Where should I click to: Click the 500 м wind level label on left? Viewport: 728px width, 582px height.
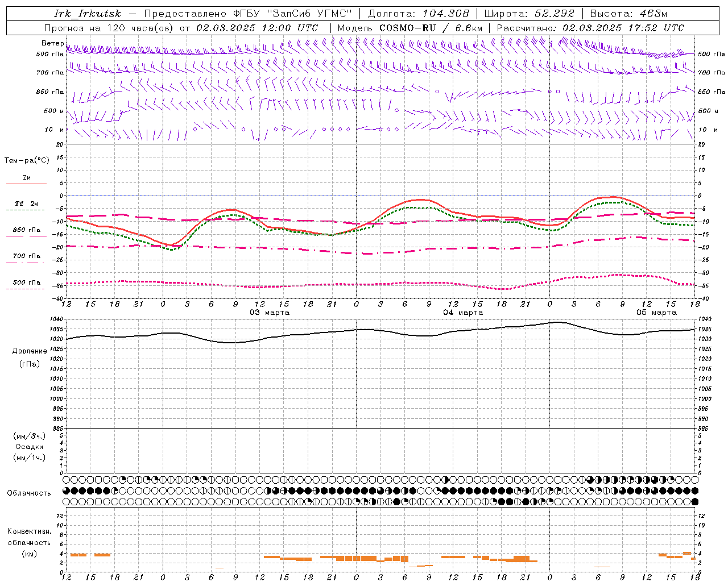click(x=54, y=111)
